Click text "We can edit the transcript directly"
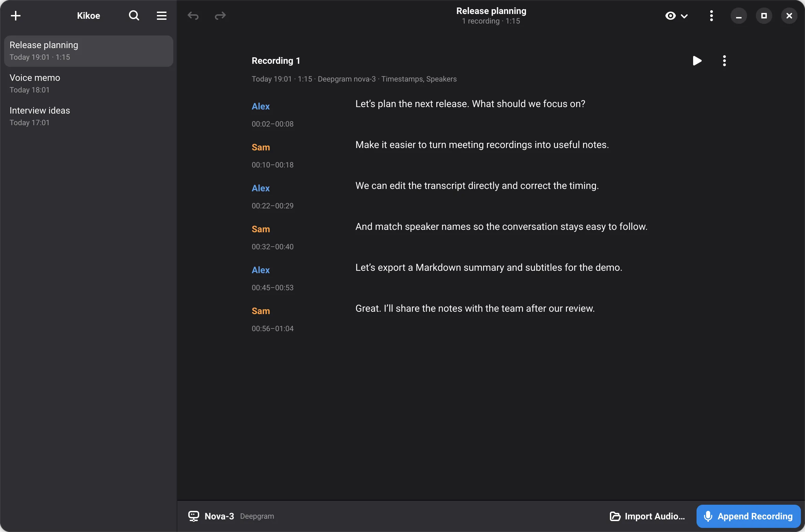 coord(427,186)
